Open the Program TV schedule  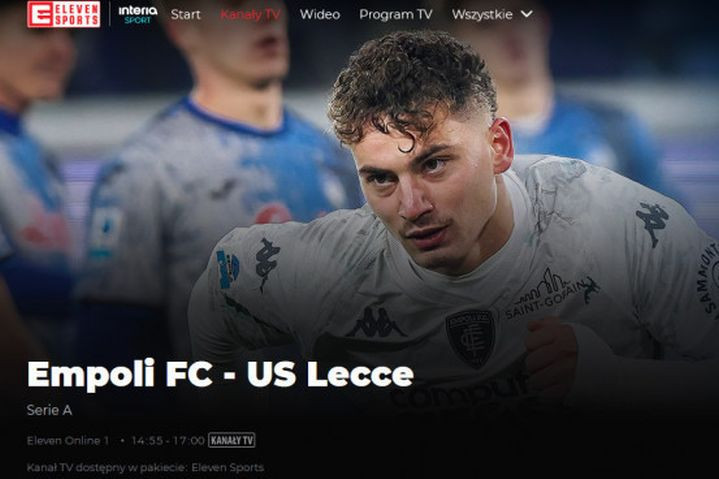pyautogui.click(x=395, y=15)
